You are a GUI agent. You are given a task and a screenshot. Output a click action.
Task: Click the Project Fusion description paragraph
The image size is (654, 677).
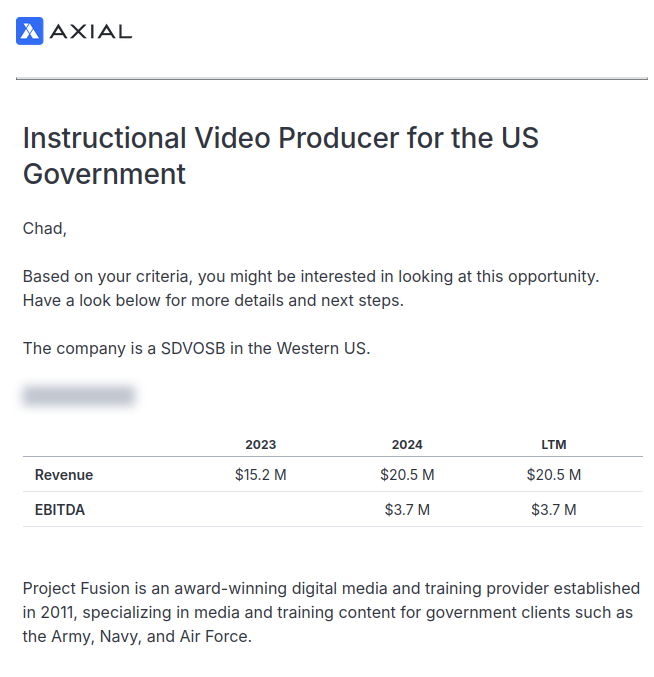(x=331, y=612)
